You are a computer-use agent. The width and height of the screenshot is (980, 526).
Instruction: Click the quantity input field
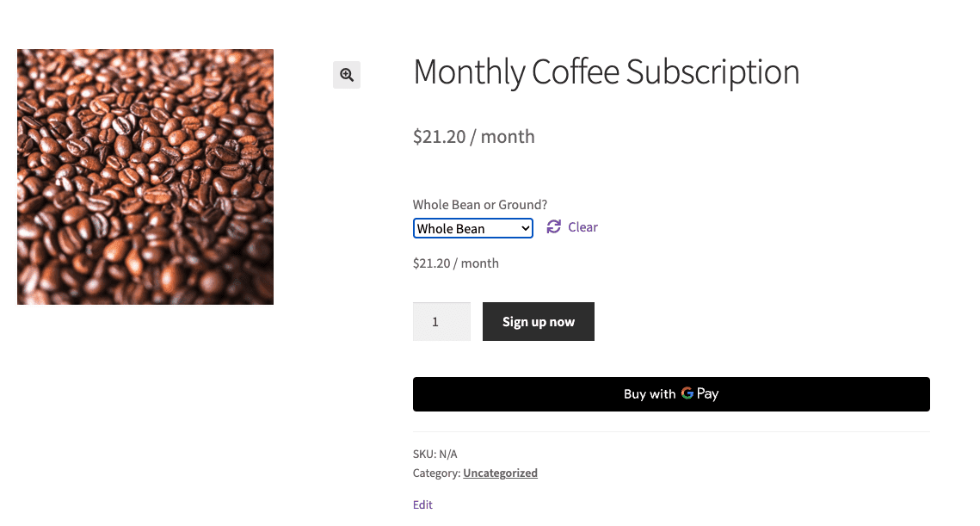click(441, 321)
